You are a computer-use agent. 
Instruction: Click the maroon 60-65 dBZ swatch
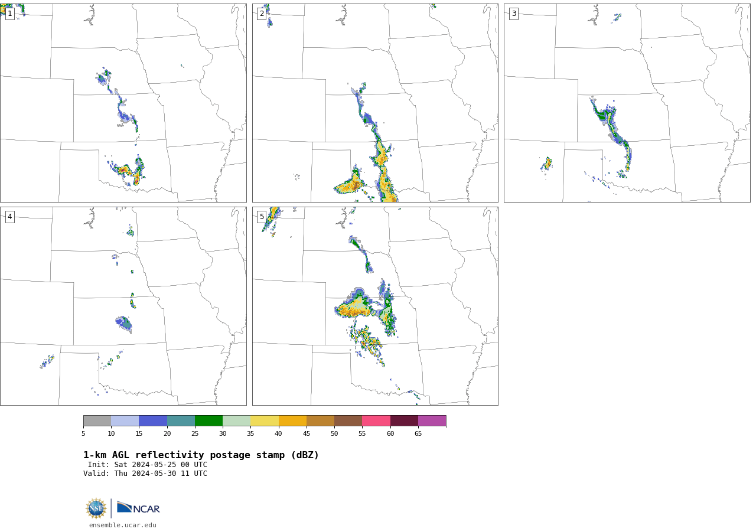click(404, 421)
